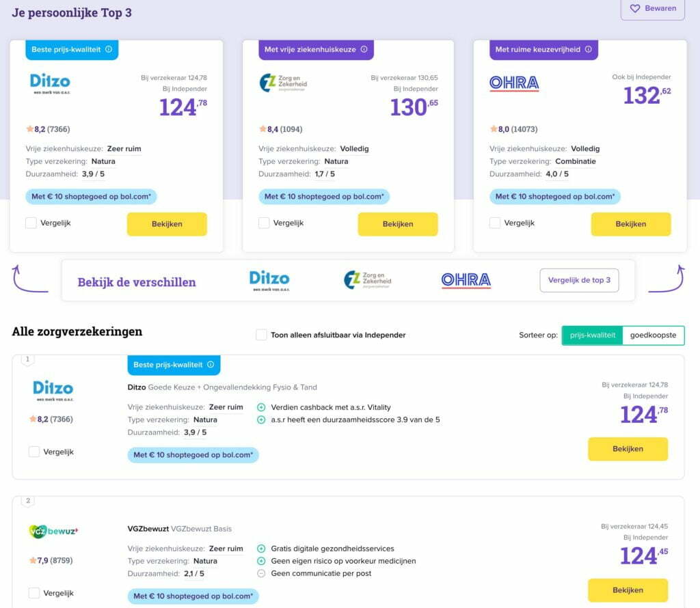Check Vergelijk for VGZbewuzt Basis listing
This screenshot has height=608, width=700.
[34, 593]
